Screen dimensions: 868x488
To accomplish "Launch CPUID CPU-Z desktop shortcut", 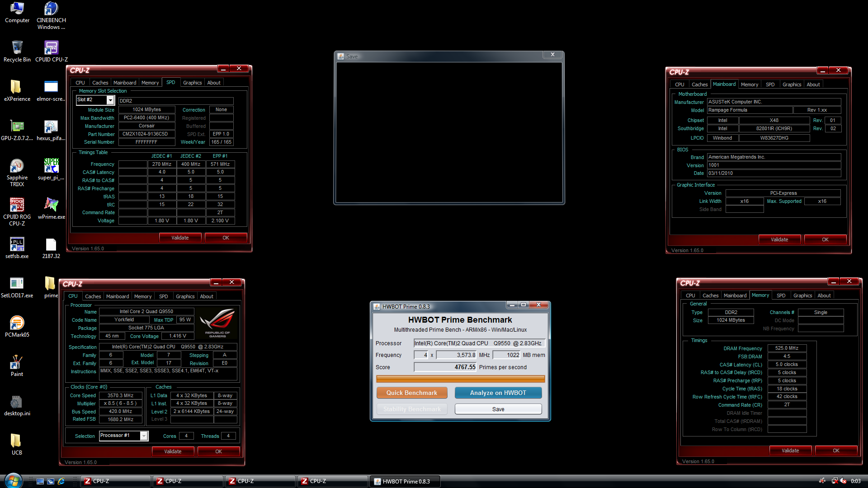I will (51, 51).
